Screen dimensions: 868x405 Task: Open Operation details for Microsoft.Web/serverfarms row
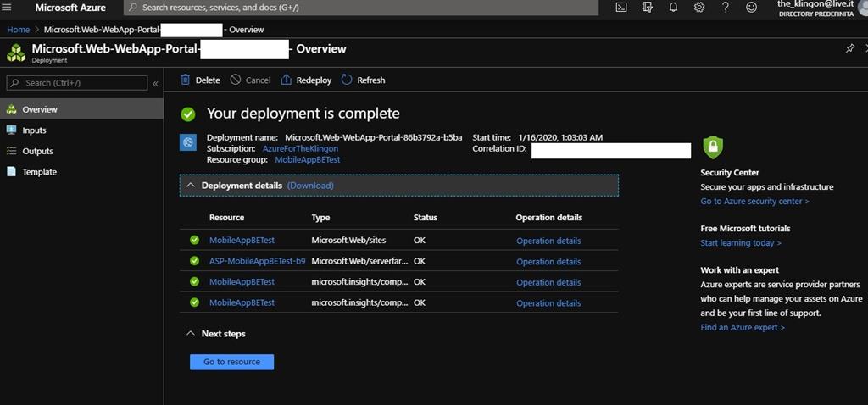click(x=548, y=262)
